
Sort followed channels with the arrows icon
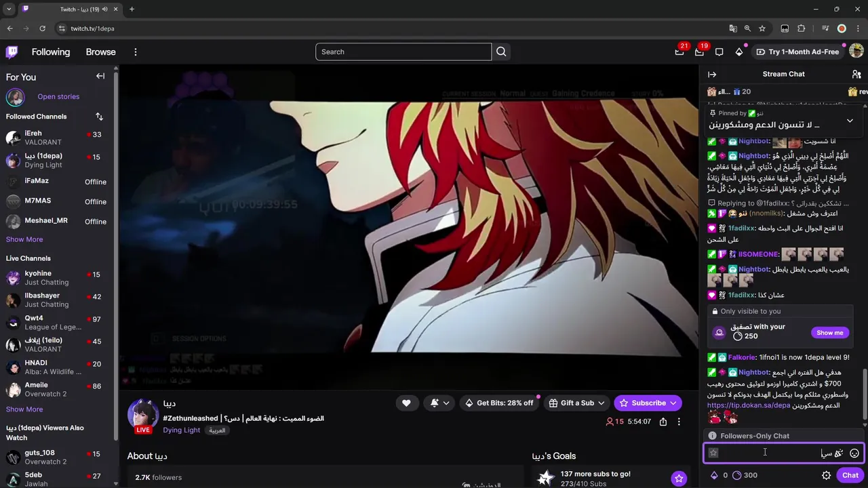point(99,117)
